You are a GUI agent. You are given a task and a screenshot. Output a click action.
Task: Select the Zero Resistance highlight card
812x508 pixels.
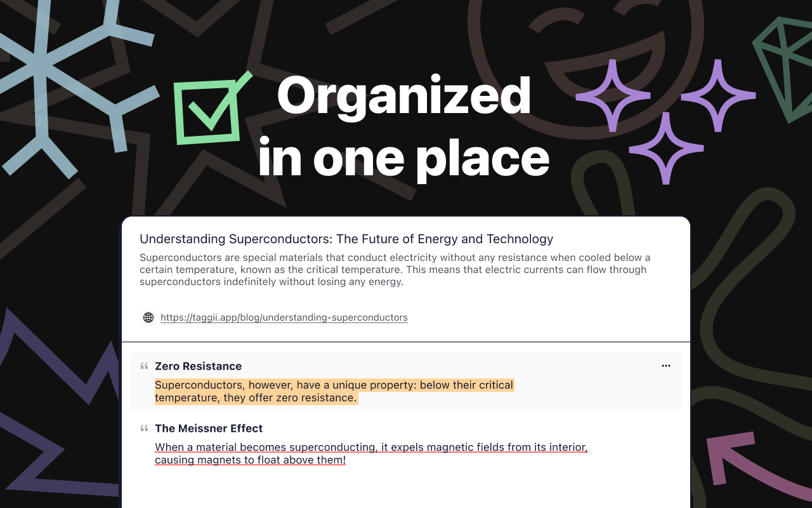click(x=406, y=381)
